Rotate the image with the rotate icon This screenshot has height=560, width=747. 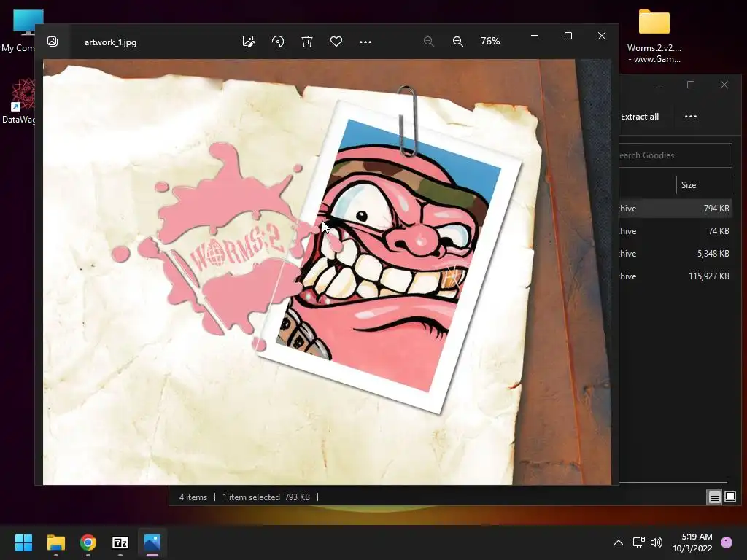coord(278,42)
